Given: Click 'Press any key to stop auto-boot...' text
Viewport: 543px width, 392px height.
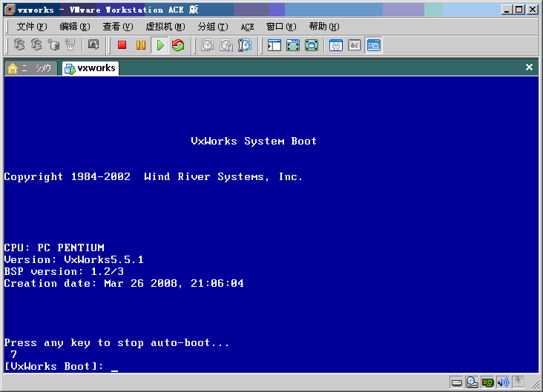Looking at the screenshot, I should [x=116, y=343].
